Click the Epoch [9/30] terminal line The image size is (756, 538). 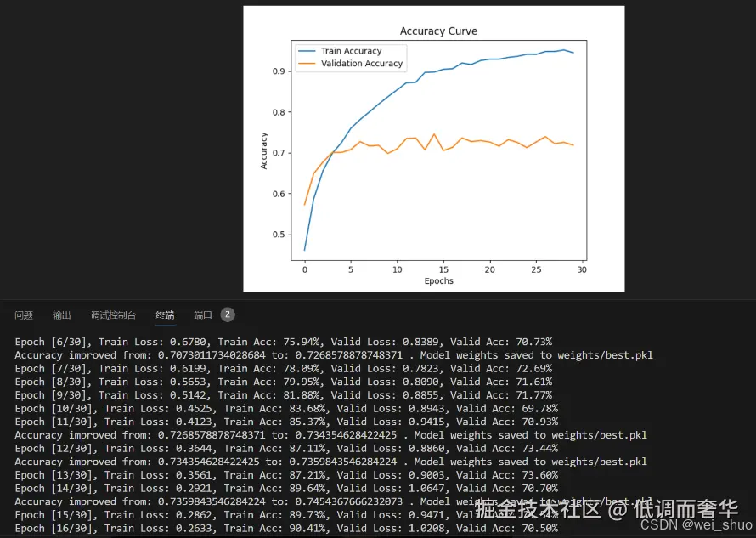tap(284, 395)
